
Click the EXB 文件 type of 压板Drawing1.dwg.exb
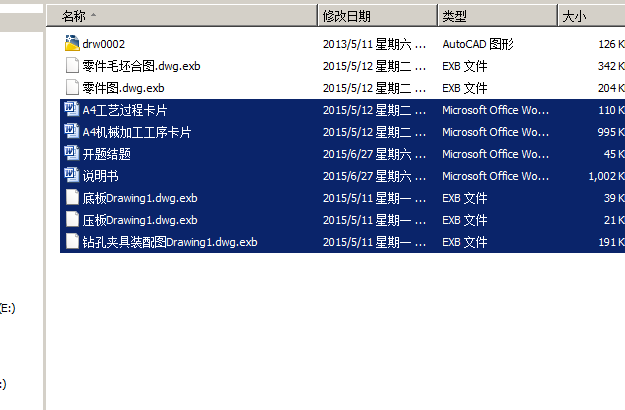point(465,220)
